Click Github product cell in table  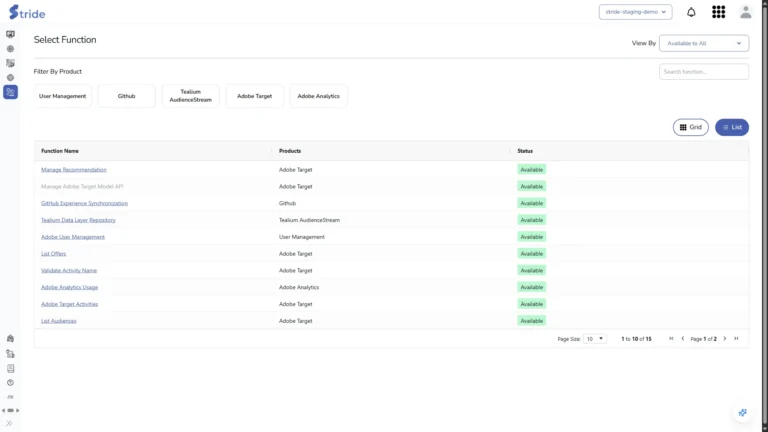tap(288, 203)
